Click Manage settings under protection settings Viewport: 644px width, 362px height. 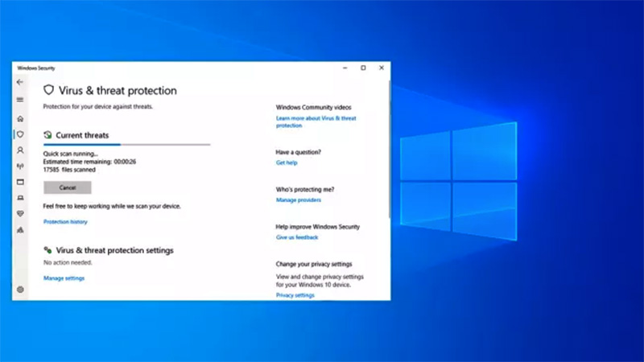(64, 278)
